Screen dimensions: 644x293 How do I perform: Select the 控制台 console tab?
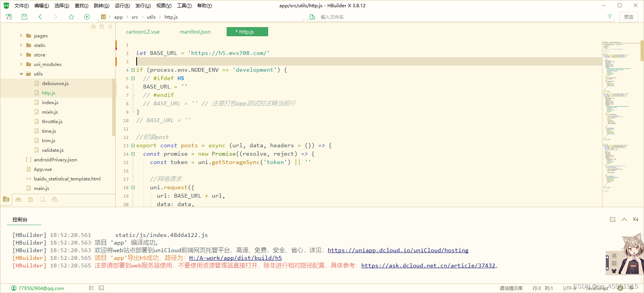click(20, 219)
